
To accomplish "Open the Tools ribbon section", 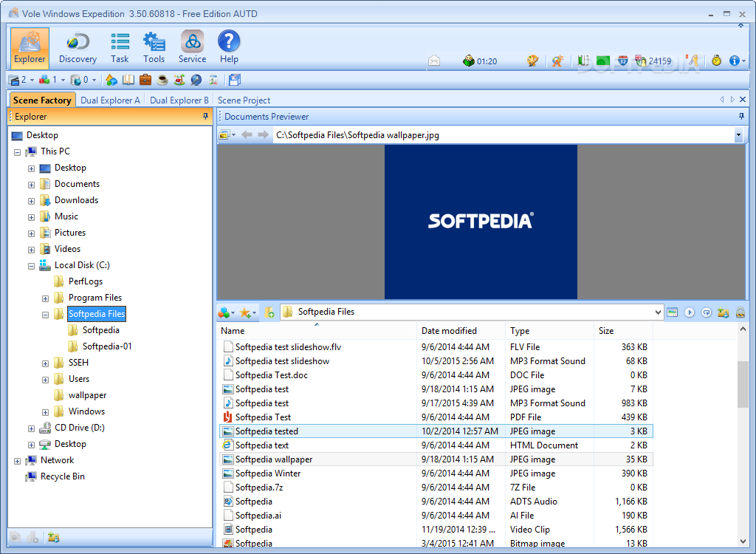I will pyautogui.click(x=154, y=48).
